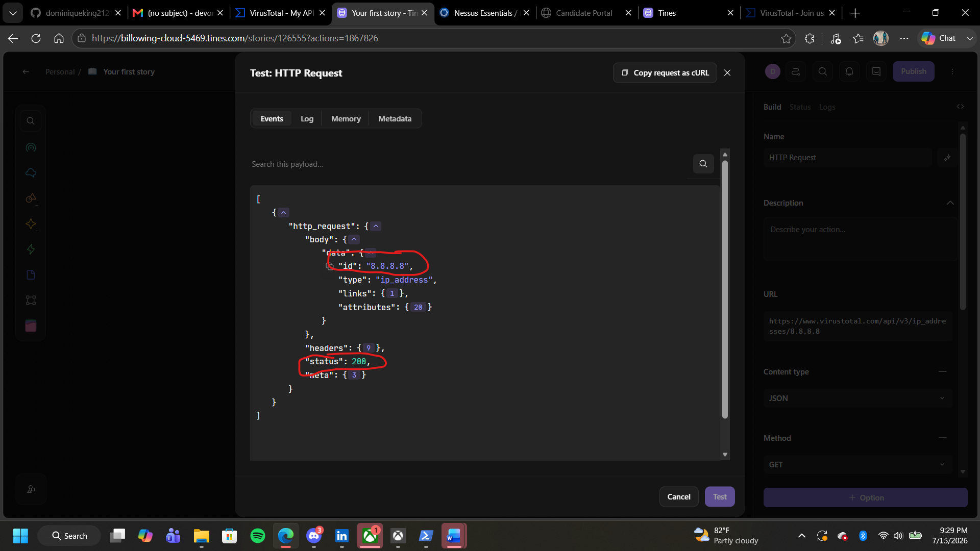The image size is (980, 551).
Task: Open the Metadata tab
Action: click(x=395, y=118)
